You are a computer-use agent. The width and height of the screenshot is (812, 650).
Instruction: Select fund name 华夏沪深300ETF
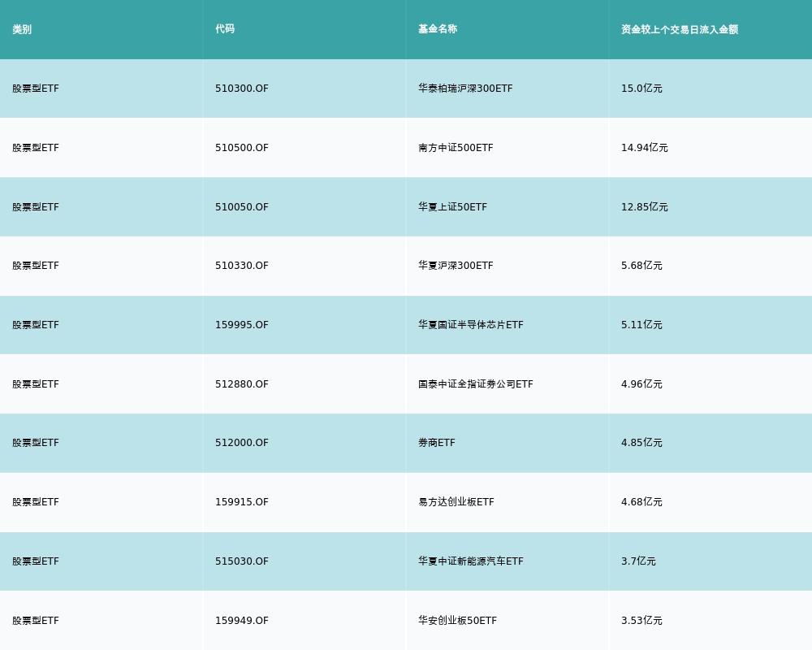(x=456, y=266)
